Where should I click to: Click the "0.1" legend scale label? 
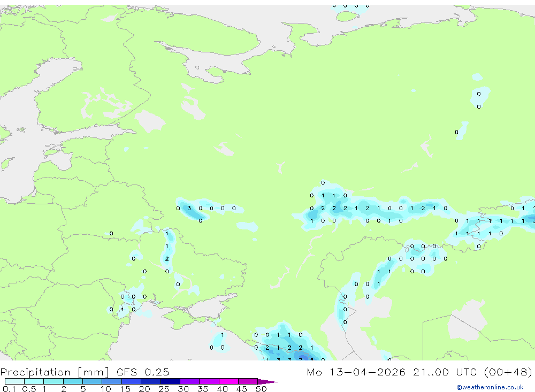tap(9, 389)
